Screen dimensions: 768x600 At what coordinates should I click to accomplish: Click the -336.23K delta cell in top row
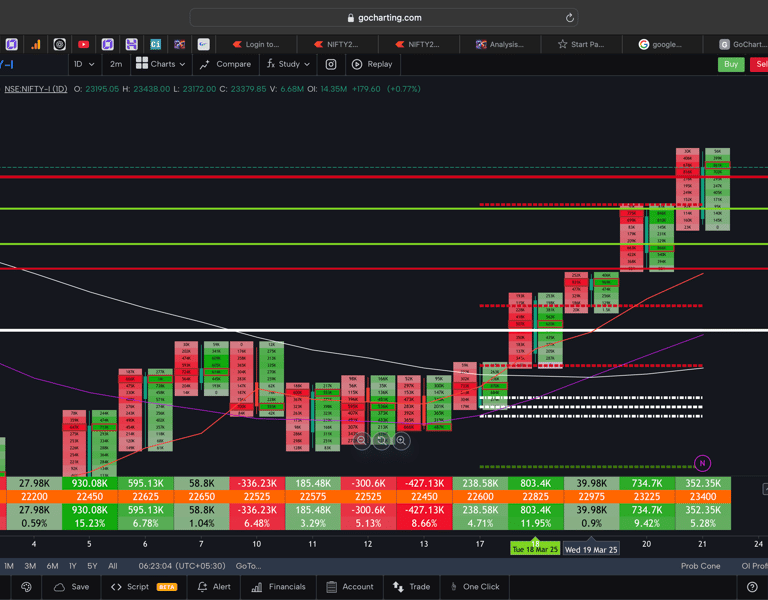click(257, 483)
